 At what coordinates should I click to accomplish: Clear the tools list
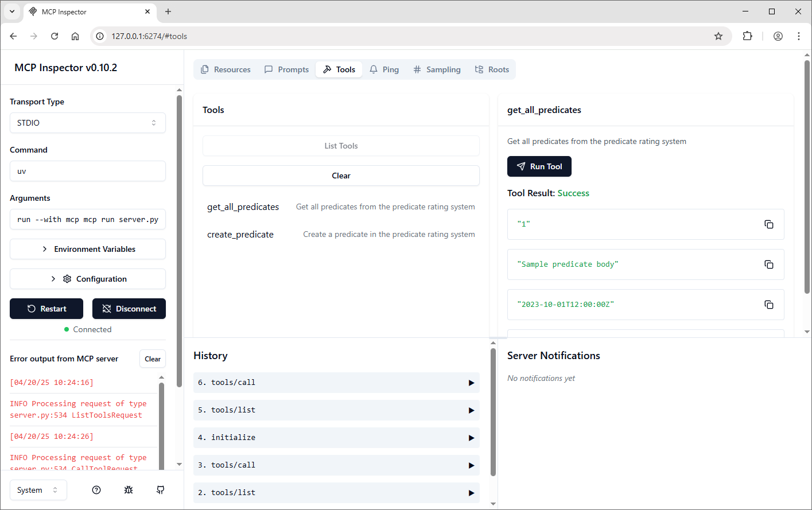pos(341,176)
